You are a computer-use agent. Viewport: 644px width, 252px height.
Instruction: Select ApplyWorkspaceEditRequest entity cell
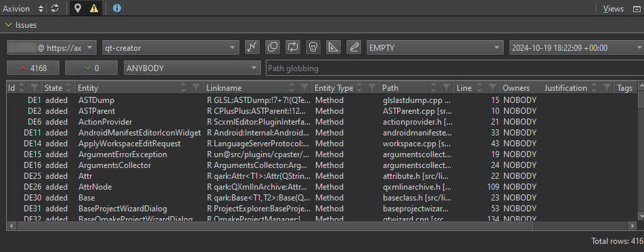139,144
